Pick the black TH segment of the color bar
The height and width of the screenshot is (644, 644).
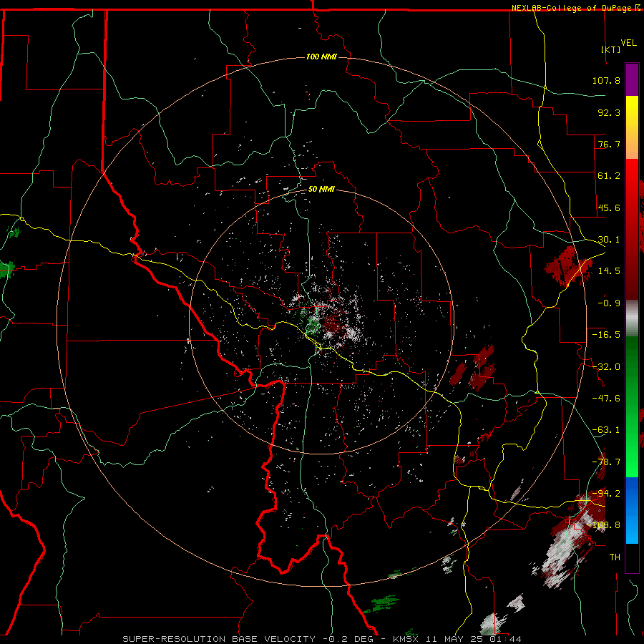632,557
